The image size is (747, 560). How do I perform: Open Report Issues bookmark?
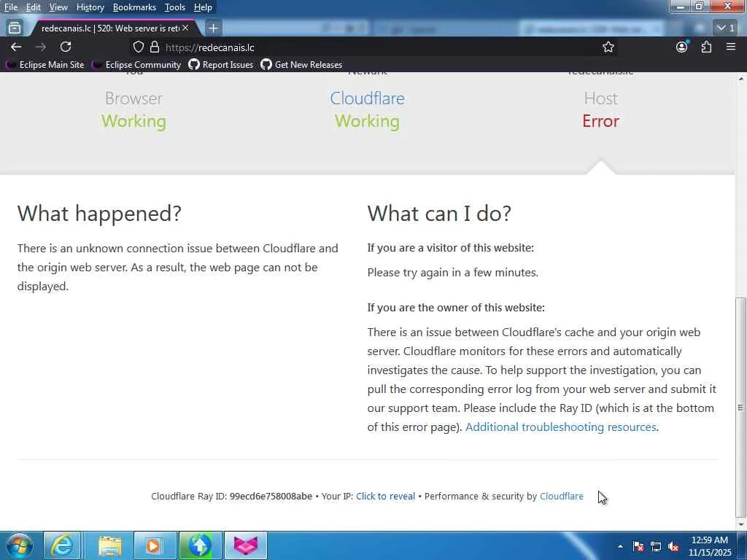tap(221, 65)
